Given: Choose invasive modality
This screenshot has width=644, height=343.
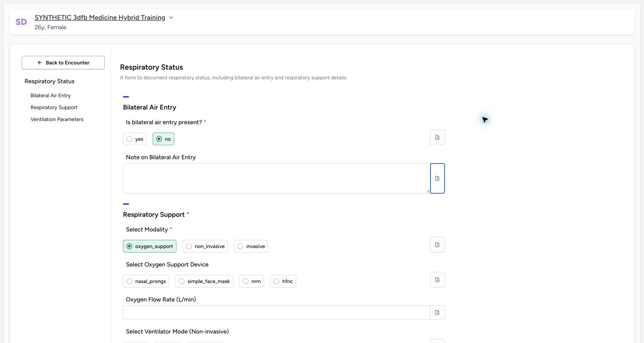Looking at the screenshot, I should coord(251,246).
